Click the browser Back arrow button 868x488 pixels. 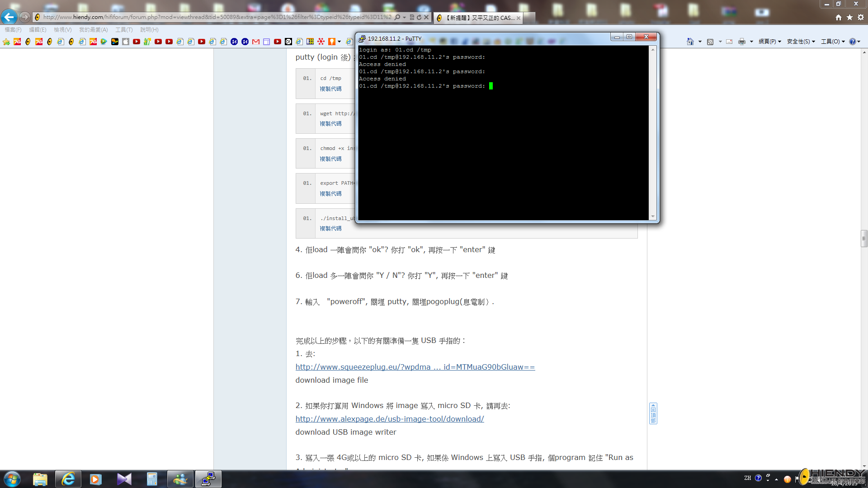tap(9, 17)
